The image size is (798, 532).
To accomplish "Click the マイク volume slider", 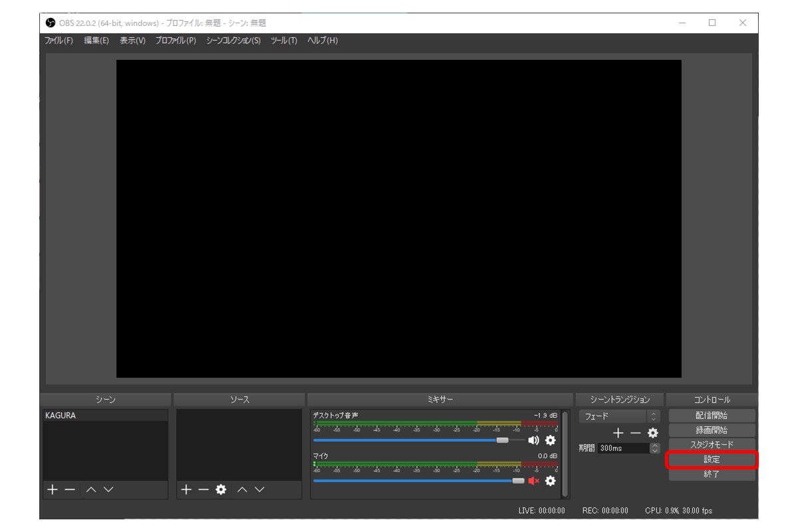I will [x=418, y=481].
